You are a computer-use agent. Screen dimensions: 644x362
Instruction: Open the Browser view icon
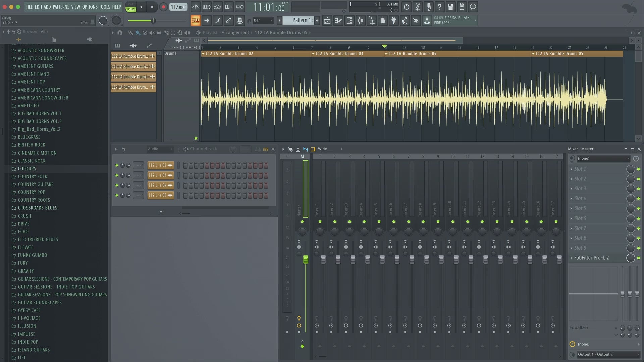[x=372, y=21]
